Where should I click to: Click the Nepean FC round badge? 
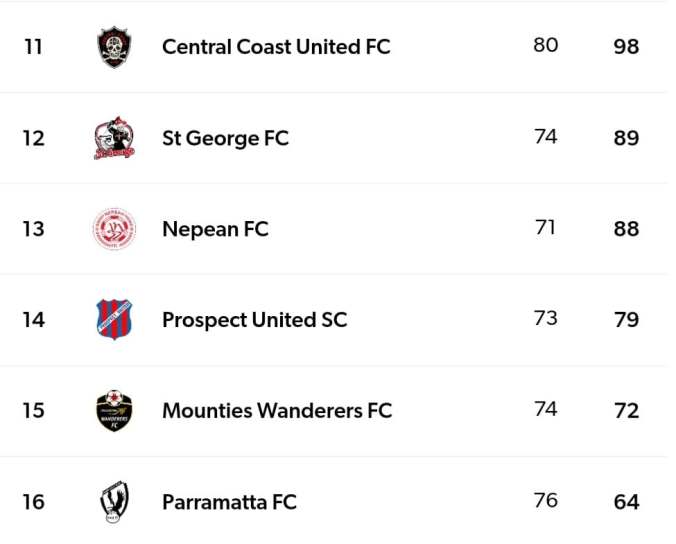114,229
